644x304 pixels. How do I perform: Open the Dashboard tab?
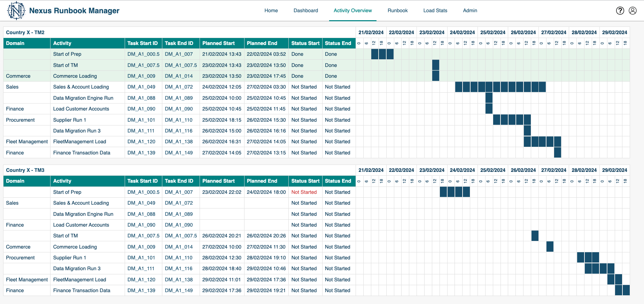[x=305, y=10]
